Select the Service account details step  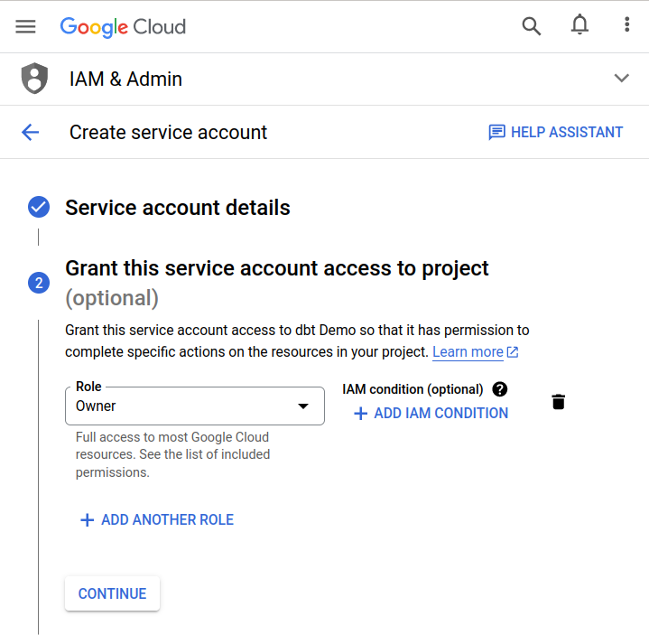click(x=178, y=208)
